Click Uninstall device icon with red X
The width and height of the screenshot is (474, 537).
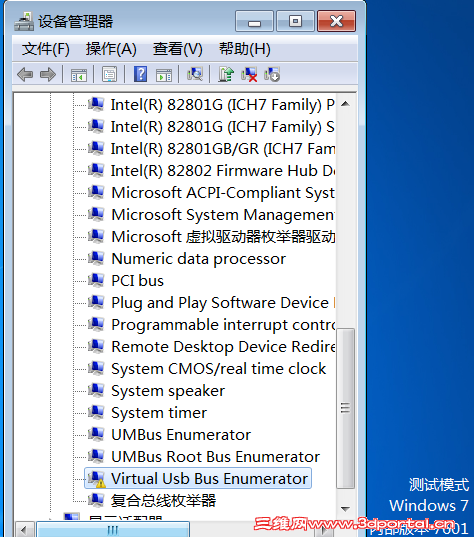[x=249, y=74]
